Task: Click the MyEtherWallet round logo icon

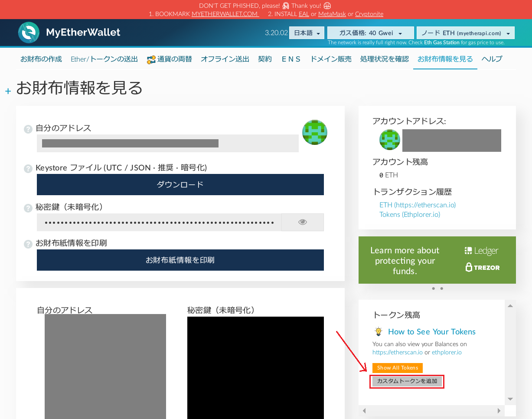Action: tap(29, 33)
